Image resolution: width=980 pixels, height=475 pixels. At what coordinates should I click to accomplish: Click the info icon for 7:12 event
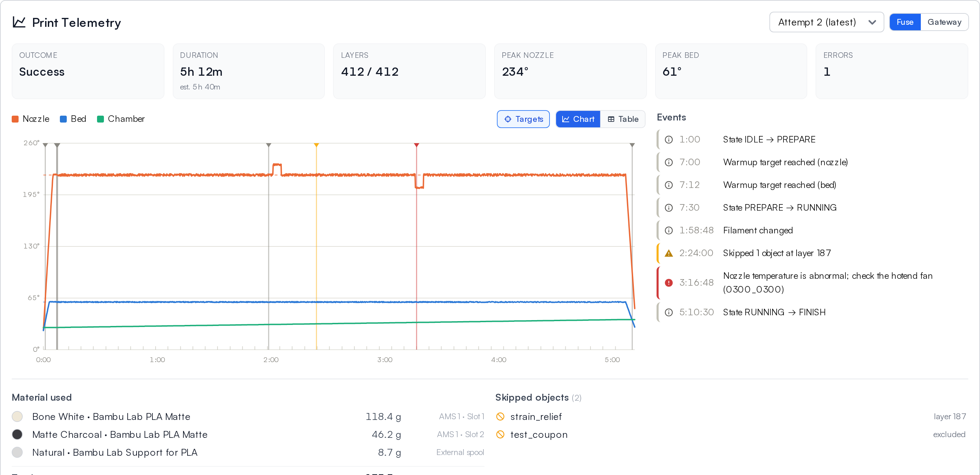(x=669, y=185)
